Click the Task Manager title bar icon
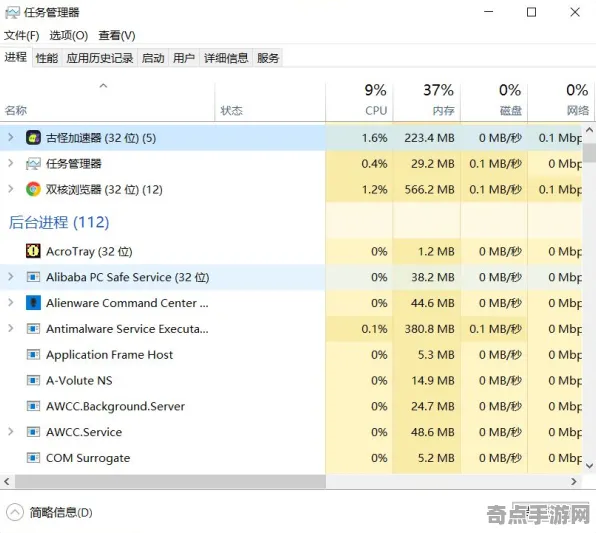 coord(12,12)
